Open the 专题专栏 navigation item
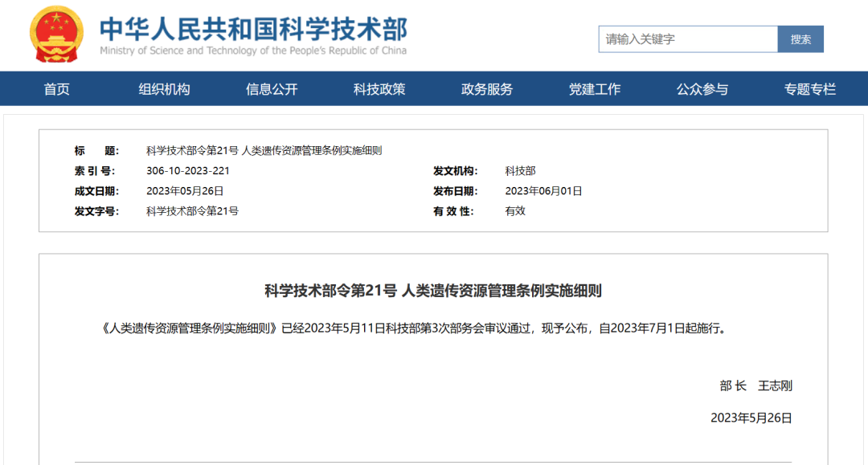This screenshot has height=465, width=868. [810, 89]
